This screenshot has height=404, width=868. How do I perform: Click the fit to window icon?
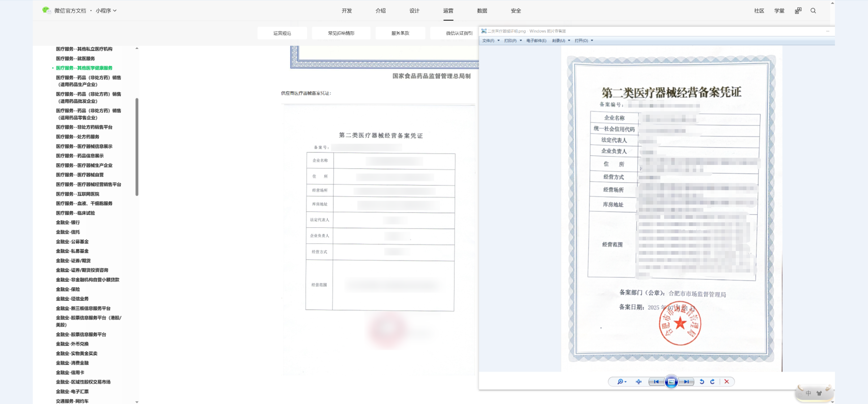[639, 381]
